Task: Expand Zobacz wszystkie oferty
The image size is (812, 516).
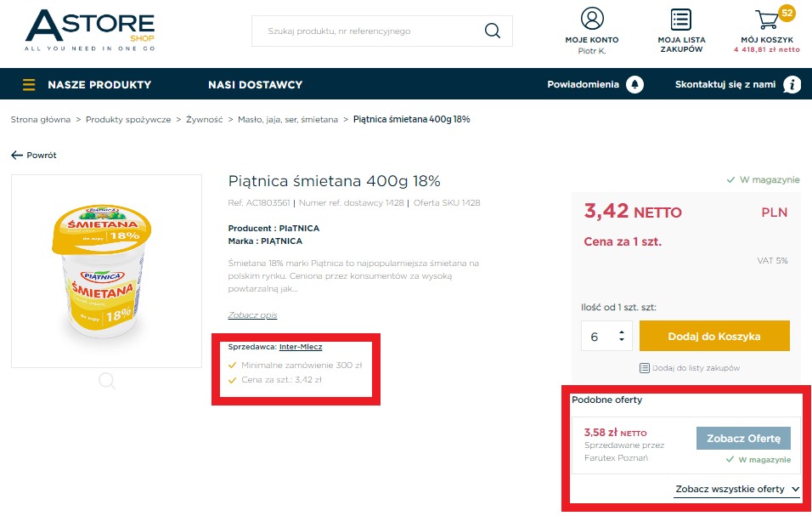Action: click(x=737, y=489)
